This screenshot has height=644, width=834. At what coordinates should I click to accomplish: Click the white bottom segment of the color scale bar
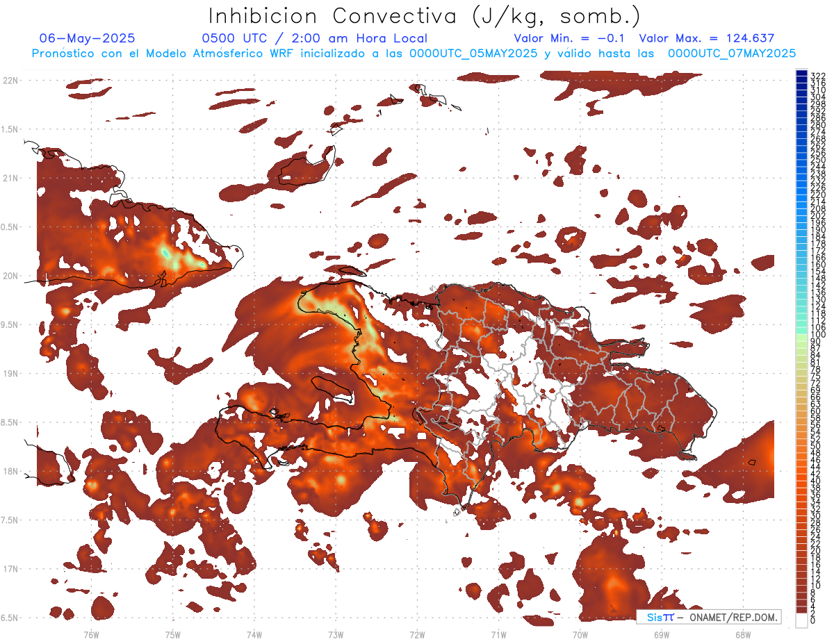click(801, 620)
